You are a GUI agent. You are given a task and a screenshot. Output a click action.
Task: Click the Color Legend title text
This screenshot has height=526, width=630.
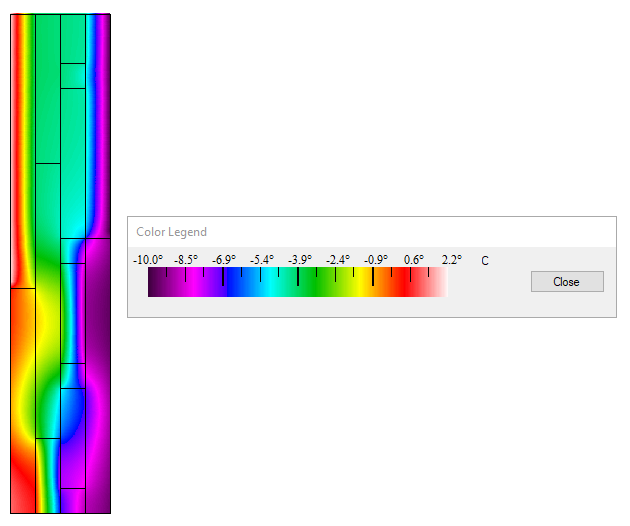pos(172,232)
